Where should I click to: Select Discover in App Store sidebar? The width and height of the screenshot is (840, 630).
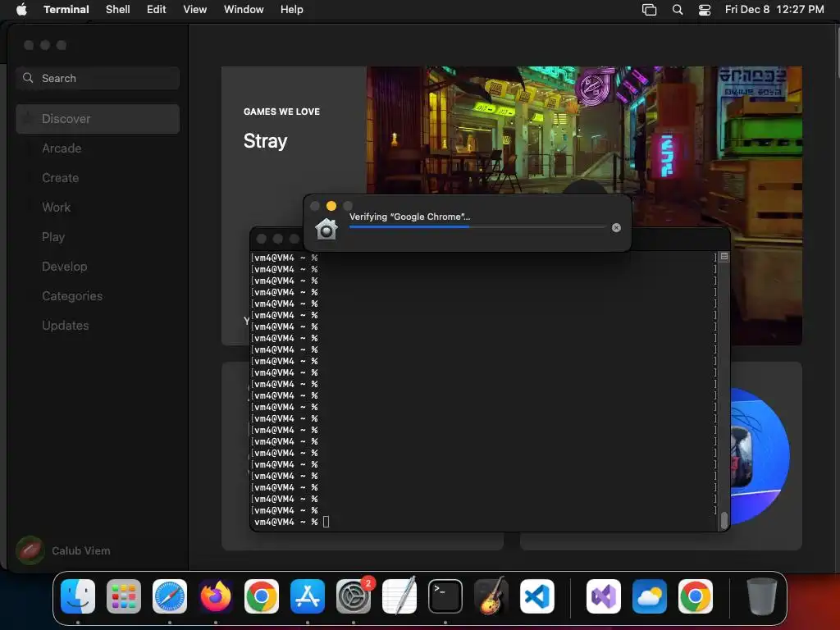point(98,119)
